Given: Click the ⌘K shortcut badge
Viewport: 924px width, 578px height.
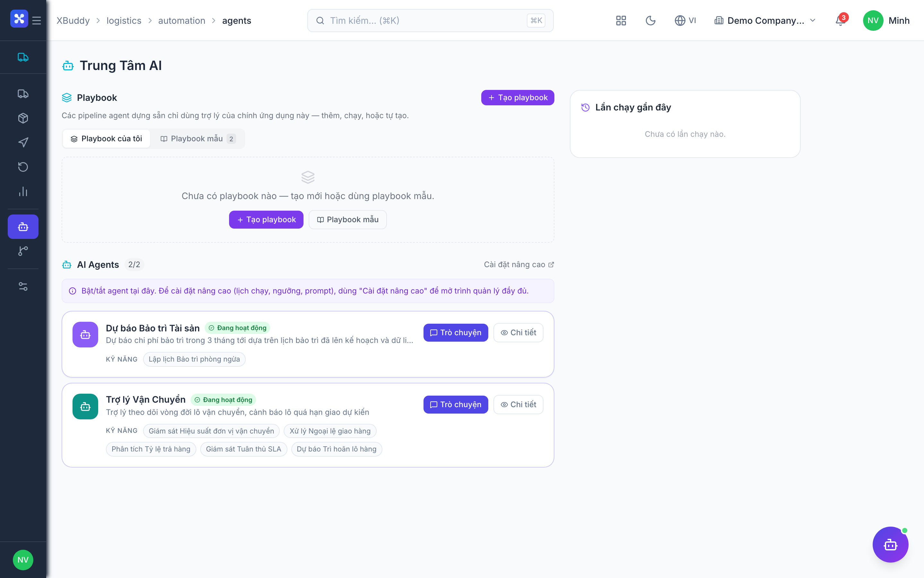Looking at the screenshot, I should point(536,20).
